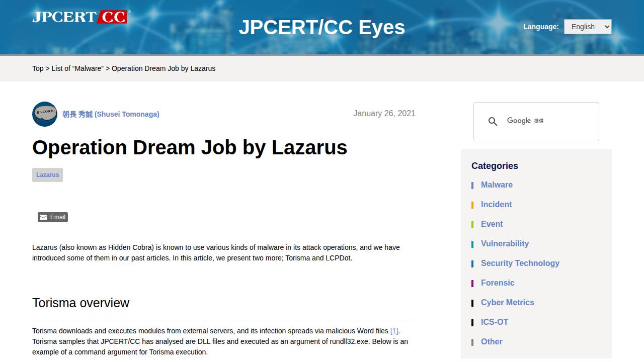The width and height of the screenshot is (644, 362).
Task: Open List of "Malware" breadcrumb link
Action: pyautogui.click(x=77, y=68)
